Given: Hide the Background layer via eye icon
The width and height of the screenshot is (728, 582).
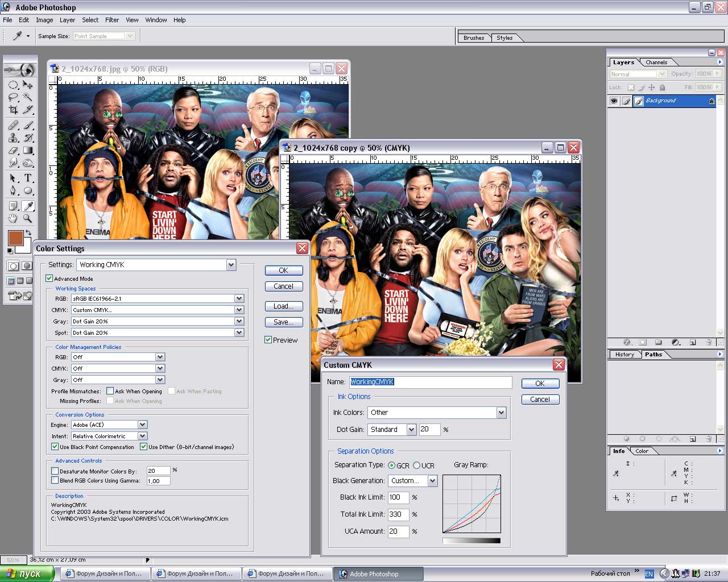Looking at the screenshot, I should (x=614, y=101).
